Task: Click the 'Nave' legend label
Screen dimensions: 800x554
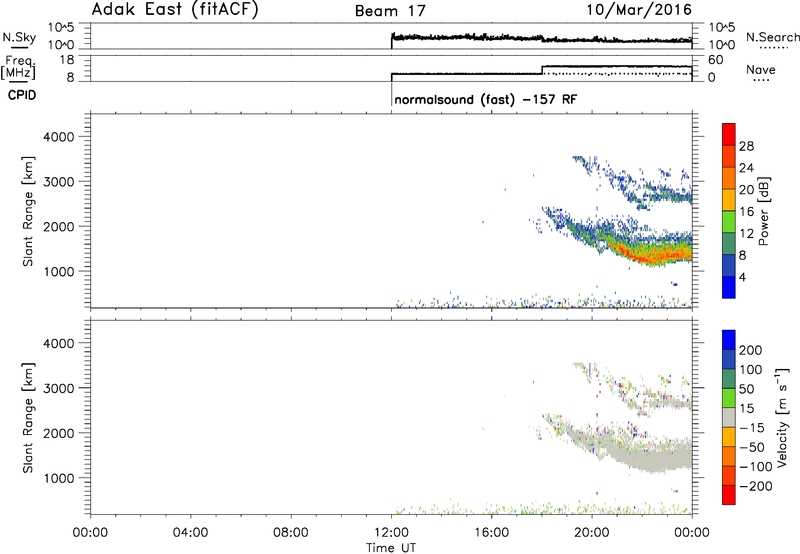Action: point(761,69)
